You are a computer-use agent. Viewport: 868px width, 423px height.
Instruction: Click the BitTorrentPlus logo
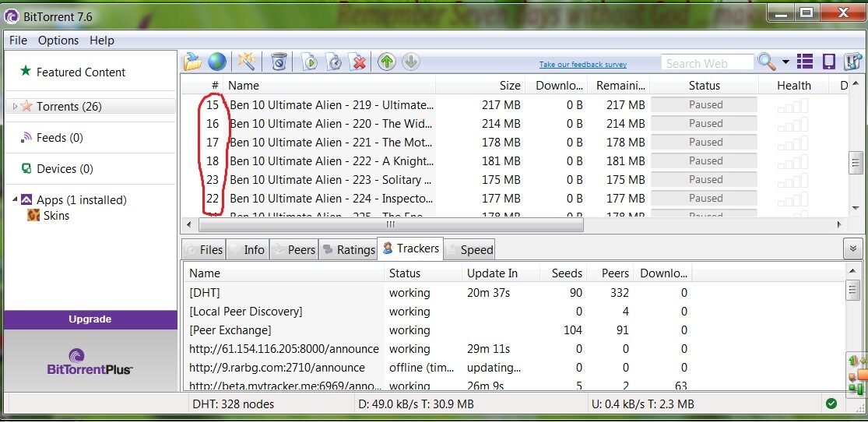(x=90, y=362)
